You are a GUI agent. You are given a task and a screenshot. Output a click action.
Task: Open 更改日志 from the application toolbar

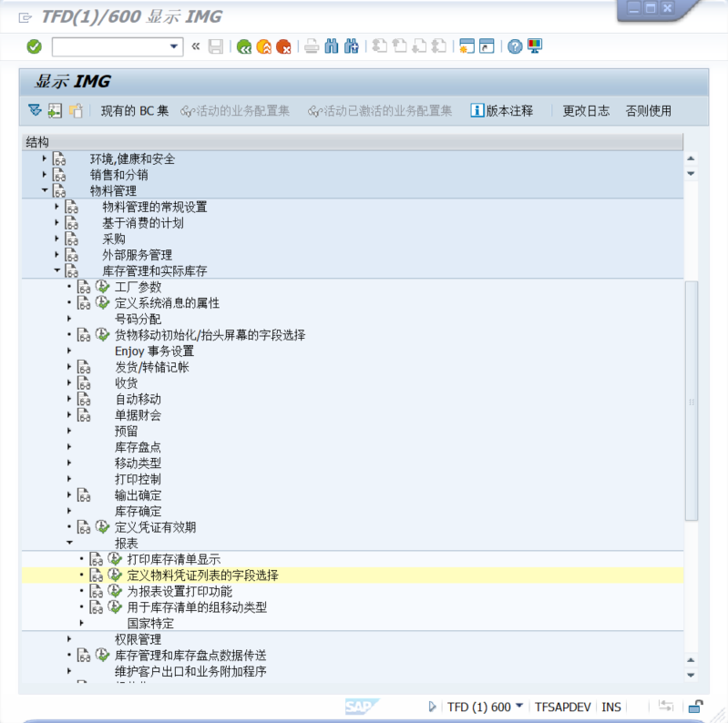click(586, 111)
